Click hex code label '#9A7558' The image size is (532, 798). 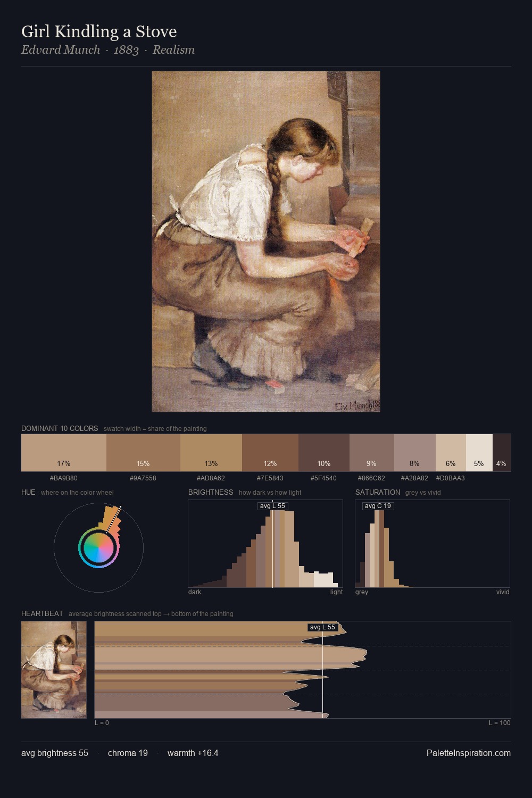[143, 478]
